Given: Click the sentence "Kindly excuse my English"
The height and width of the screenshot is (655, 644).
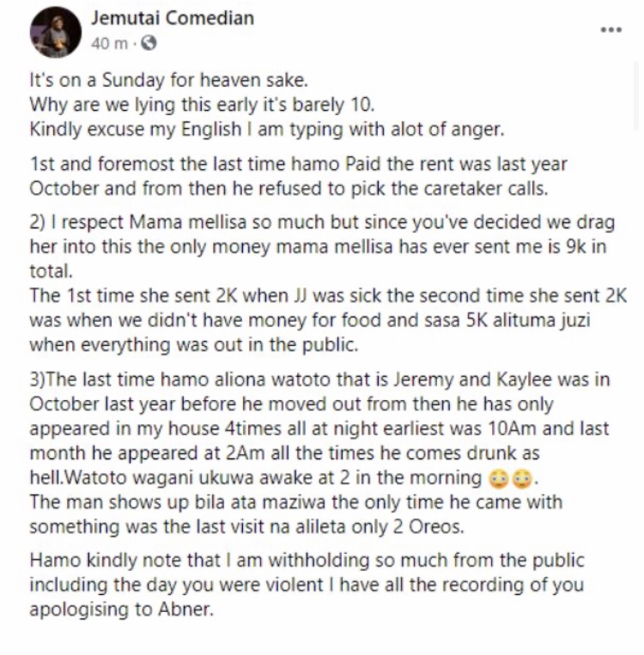Looking at the screenshot, I should pos(267,130).
